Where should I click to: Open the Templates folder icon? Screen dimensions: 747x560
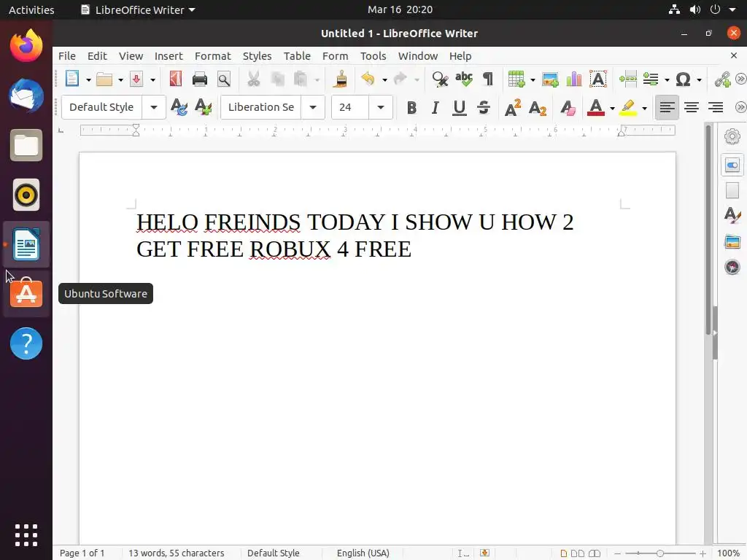coord(104,79)
